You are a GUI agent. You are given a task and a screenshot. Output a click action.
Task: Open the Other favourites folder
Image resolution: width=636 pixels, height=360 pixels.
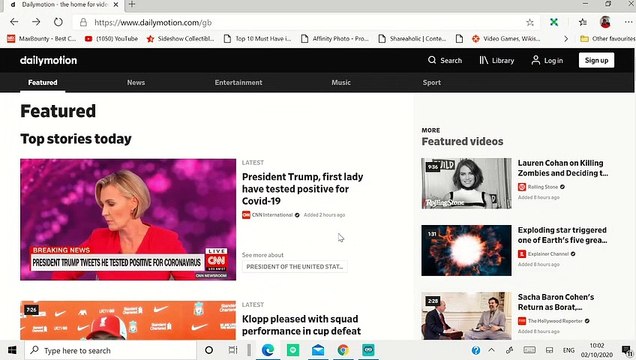pyautogui.click(x=608, y=39)
